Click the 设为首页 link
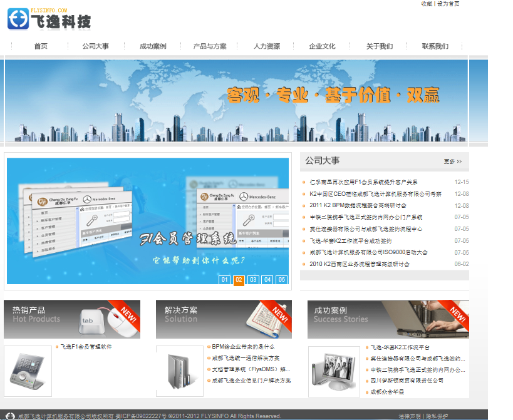513x420 pixels. pos(448,4)
